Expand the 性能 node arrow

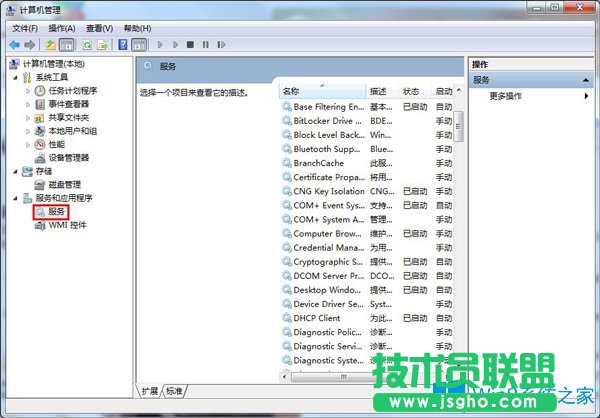[x=28, y=145]
